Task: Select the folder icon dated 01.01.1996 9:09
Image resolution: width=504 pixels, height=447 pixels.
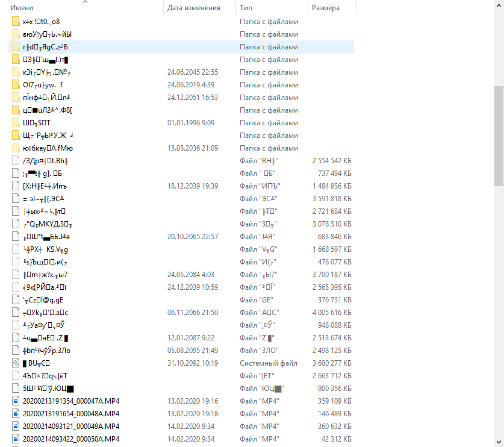Action: (x=16, y=123)
